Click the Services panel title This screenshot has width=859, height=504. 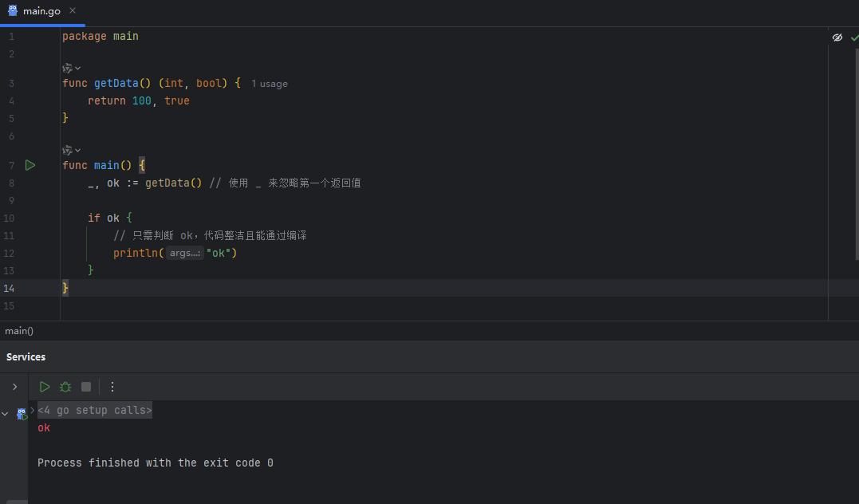[x=26, y=356]
